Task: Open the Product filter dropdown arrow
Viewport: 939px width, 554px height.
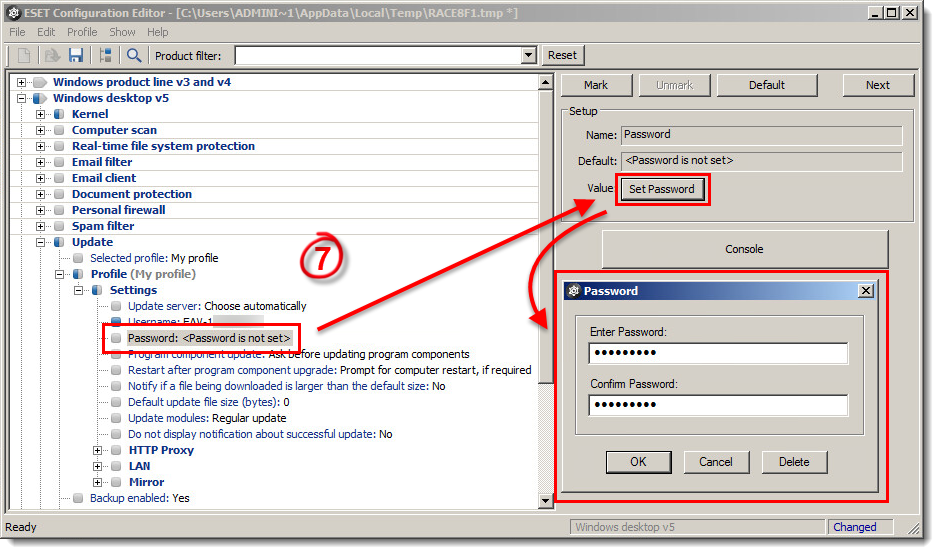Action: click(529, 56)
